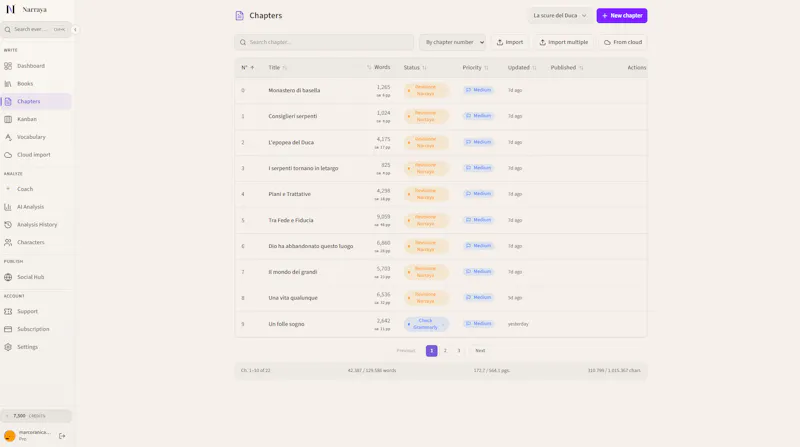Go to page 3
This screenshot has height=447, width=800.
459,351
